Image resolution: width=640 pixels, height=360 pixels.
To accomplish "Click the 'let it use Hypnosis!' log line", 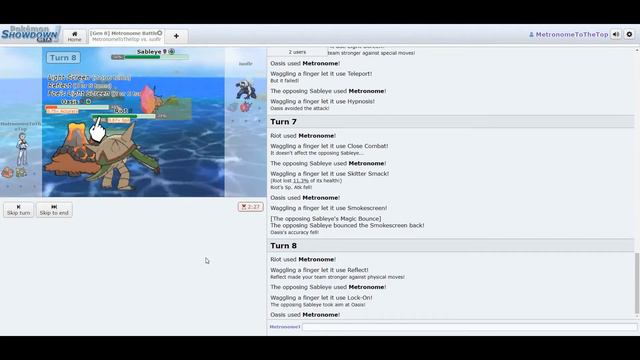I will [322, 101].
